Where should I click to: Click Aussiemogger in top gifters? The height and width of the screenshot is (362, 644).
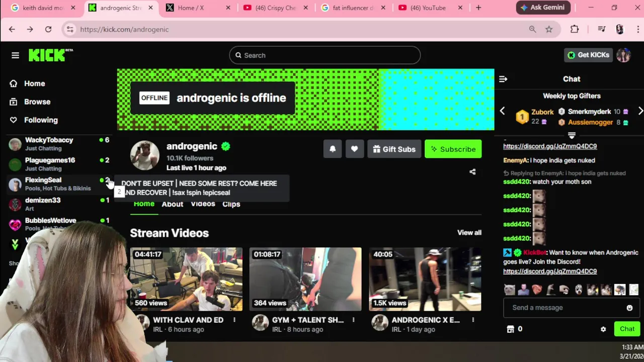pos(590,122)
